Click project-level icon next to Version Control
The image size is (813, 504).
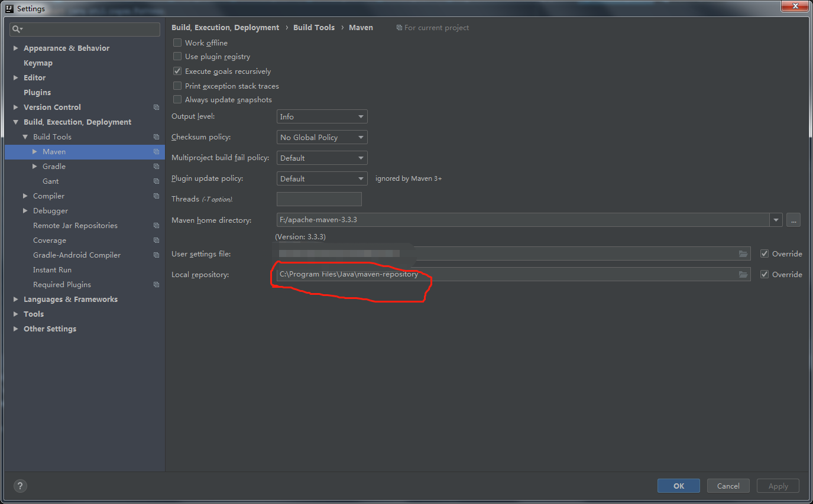pyautogui.click(x=156, y=108)
